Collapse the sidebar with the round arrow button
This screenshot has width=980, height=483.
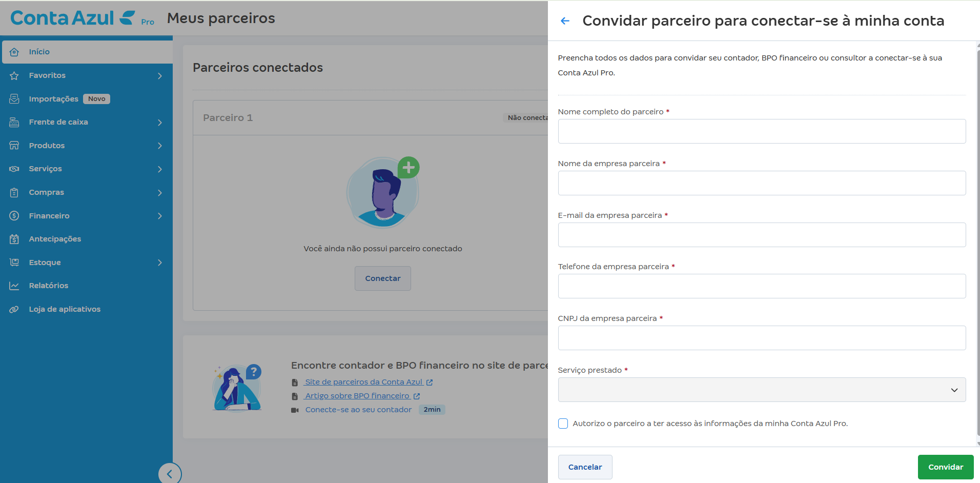click(x=170, y=473)
